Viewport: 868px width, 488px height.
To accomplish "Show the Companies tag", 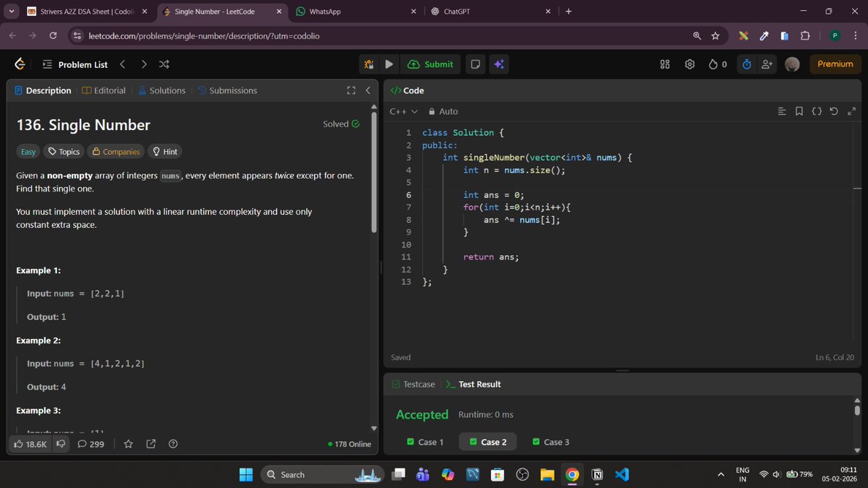I will point(116,152).
